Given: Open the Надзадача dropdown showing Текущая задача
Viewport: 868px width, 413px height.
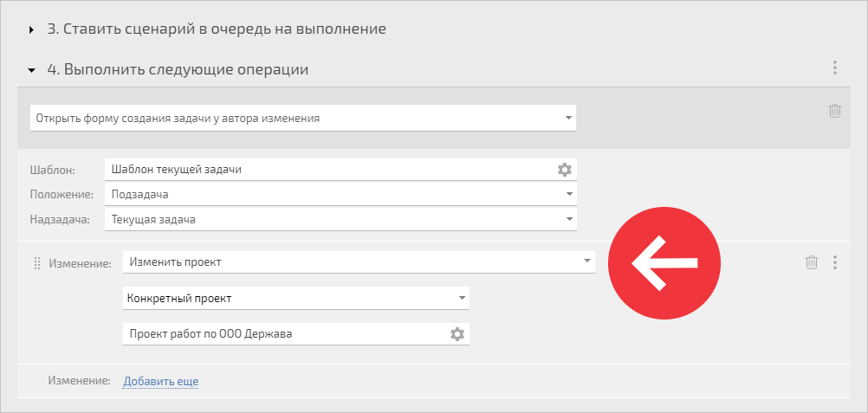Looking at the screenshot, I should (x=340, y=219).
